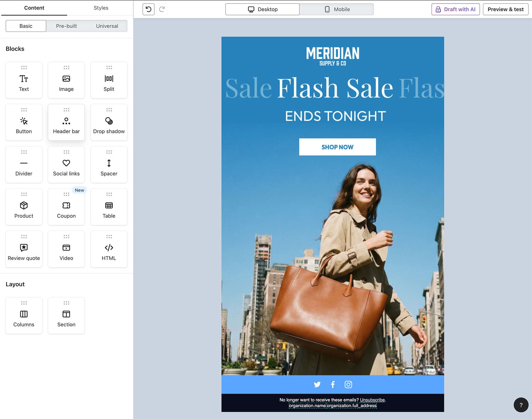Click the Instagram icon in the email footer
Screen dimensions: 532x419
coord(348,384)
